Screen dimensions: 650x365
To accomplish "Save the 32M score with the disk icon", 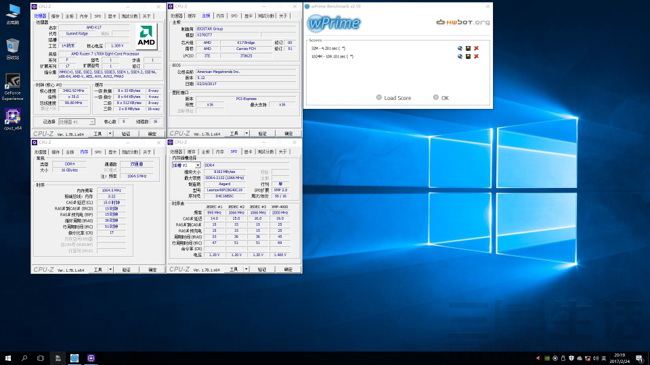I will tap(468, 48).
